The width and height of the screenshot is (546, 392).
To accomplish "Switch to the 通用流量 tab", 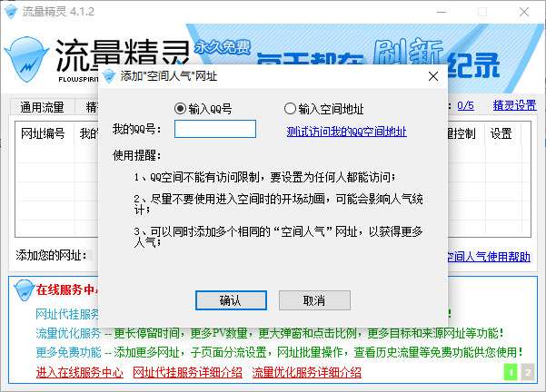I will pyautogui.click(x=42, y=107).
